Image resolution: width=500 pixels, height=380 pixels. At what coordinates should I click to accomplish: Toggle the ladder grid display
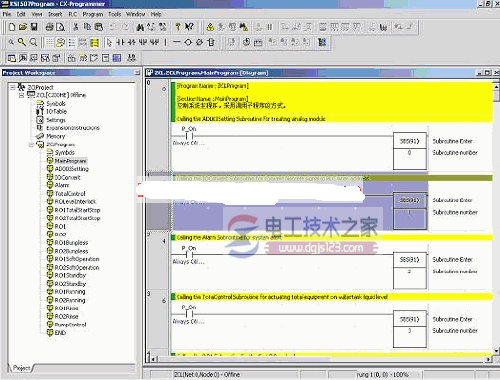click(x=49, y=42)
